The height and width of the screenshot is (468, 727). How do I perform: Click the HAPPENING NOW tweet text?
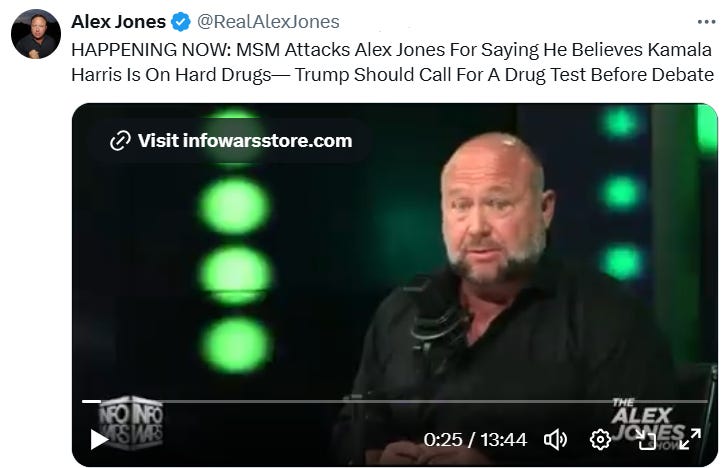click(392, 62)
